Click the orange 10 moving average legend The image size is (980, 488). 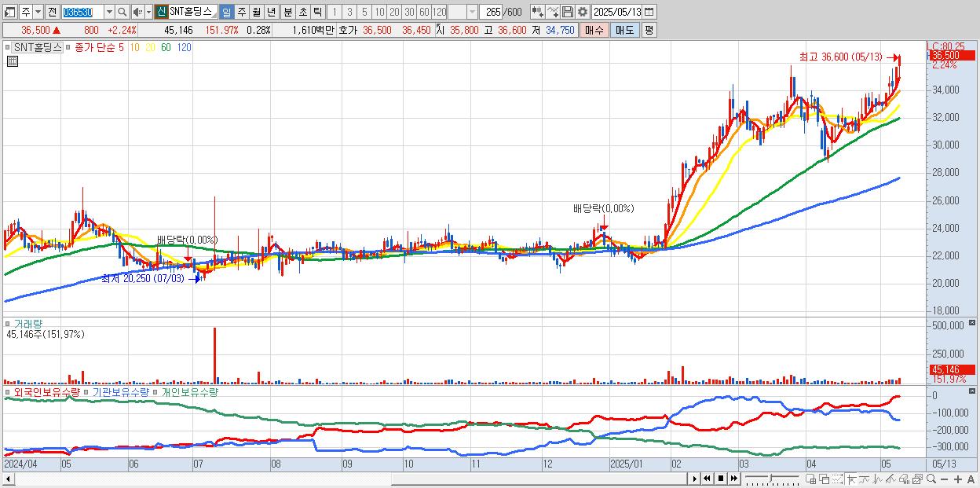(135, 47)
